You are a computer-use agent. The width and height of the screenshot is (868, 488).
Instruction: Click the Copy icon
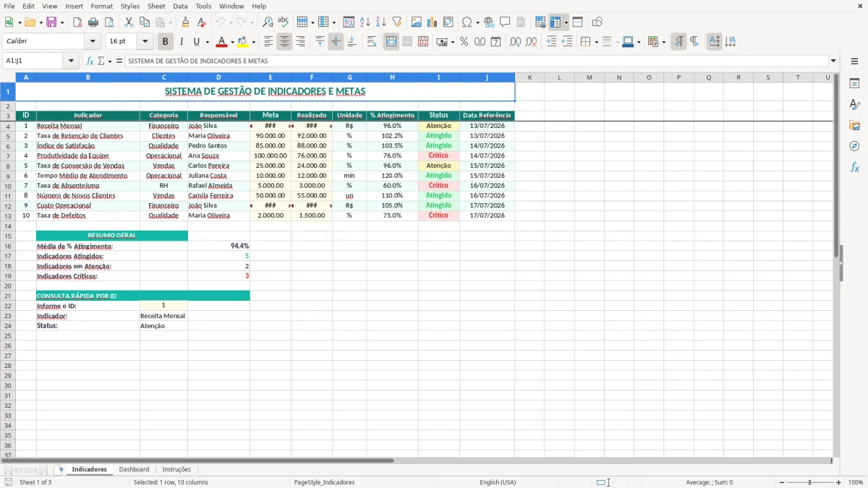click(x=145, y=22)
